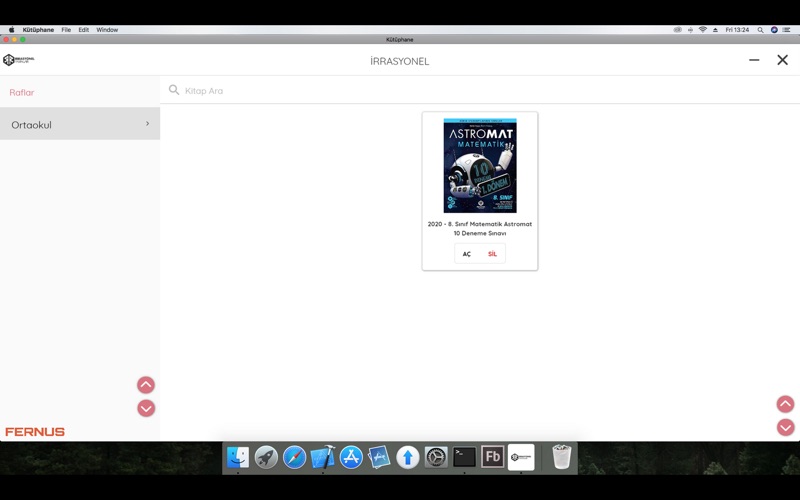This screenshot has width=800, height=500.
Task: Open Xcode from the dock
Action: tap(323, 457)
